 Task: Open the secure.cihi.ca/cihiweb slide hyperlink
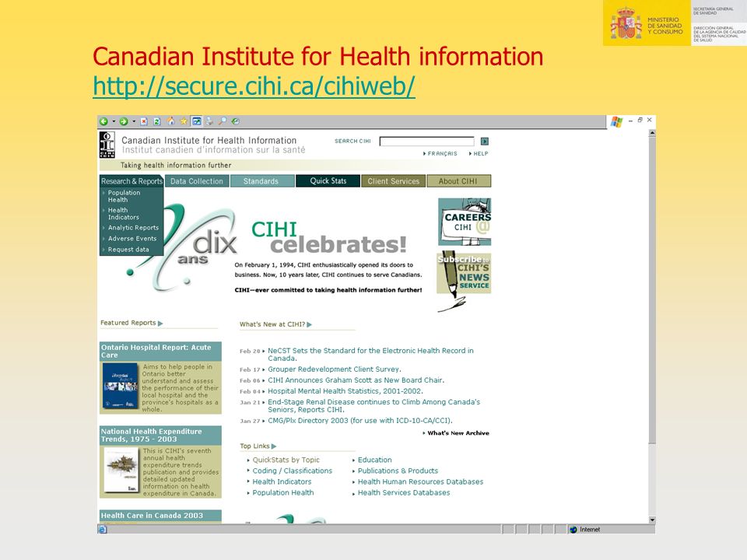254,86
